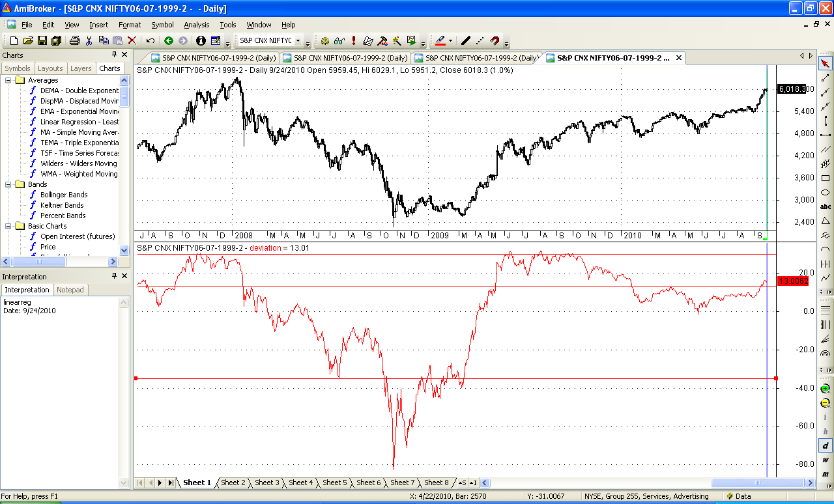The image size is (834, 504).
Task: Click the Open folder toolbar icon
Action: 28,40
